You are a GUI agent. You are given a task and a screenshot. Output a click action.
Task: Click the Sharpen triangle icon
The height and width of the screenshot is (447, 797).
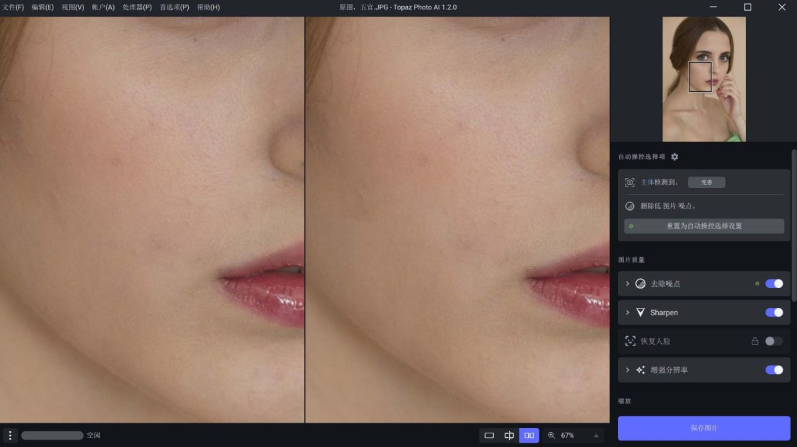tap(640, 312)
